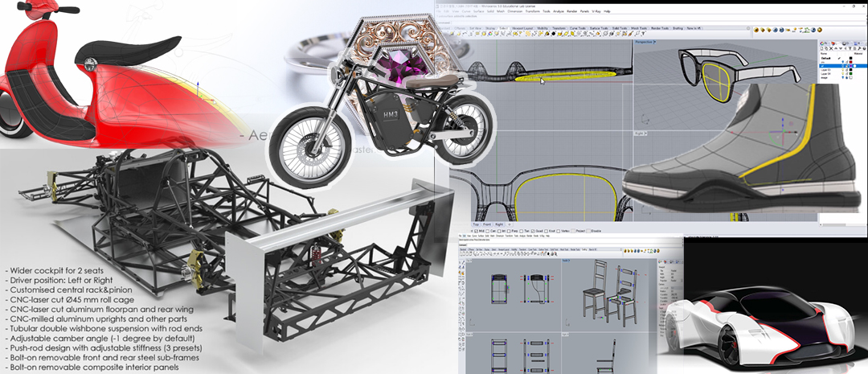Open the Curve menu in upper Rhino window
This screenshot has height=374, width=868.
pyautogui.click(x=466, y=11)
